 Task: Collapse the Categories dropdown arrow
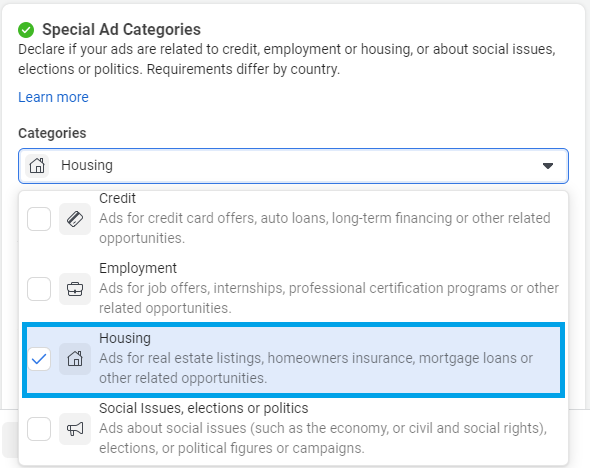pos(548,166)
